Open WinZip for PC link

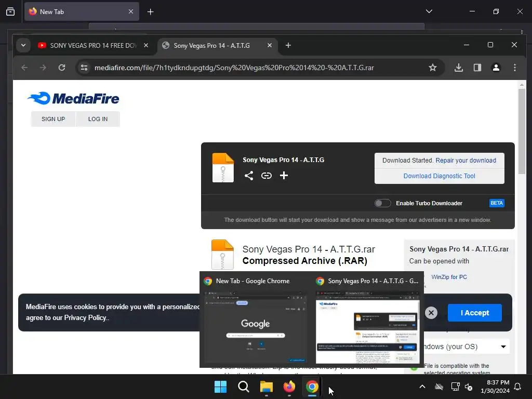click(449, 277)
